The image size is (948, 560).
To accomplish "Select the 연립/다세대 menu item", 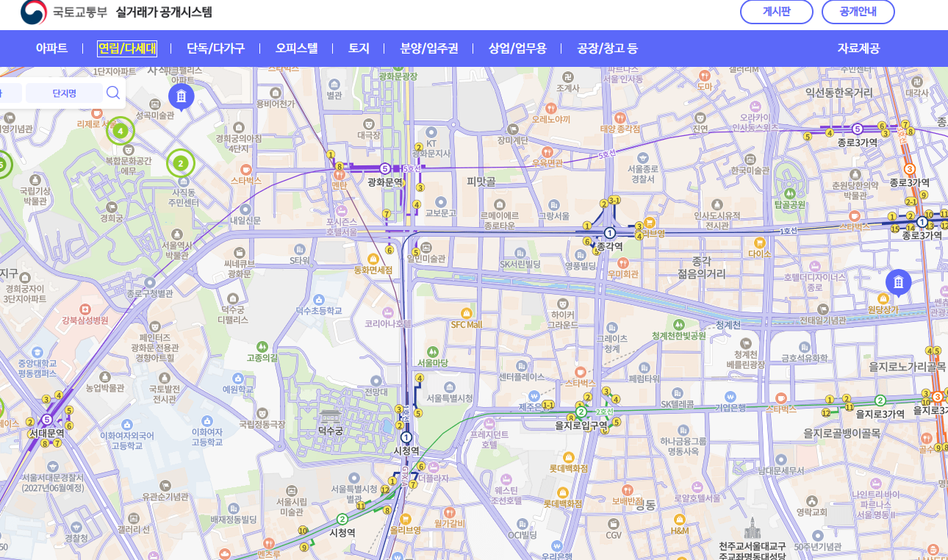I will pos(127,49).
